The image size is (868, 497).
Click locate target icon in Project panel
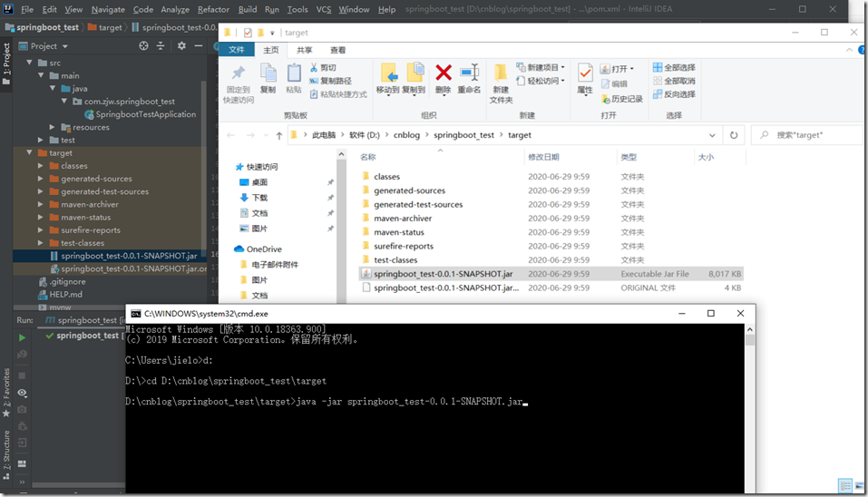click(144, 46)
